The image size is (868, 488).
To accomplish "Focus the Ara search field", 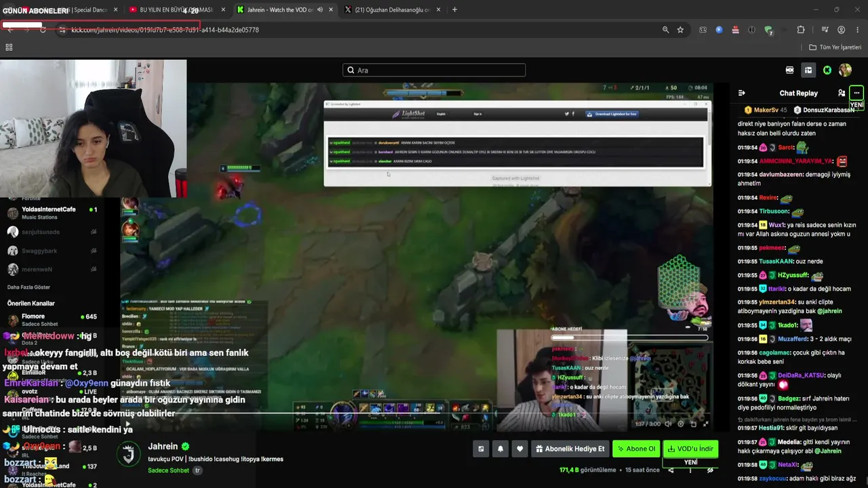I will (x=434, y=70).
